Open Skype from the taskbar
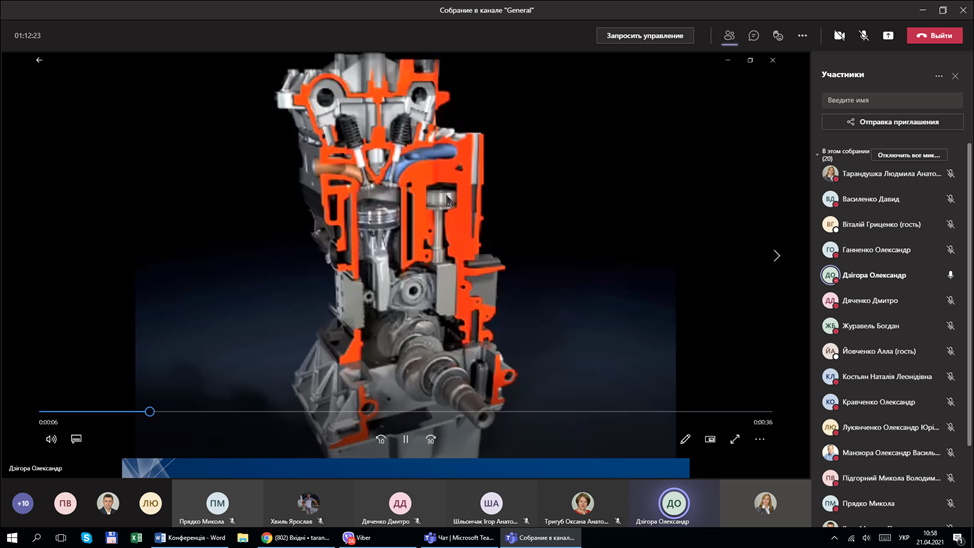The height and width of the screenshot is (548, 974). (86, 537)
